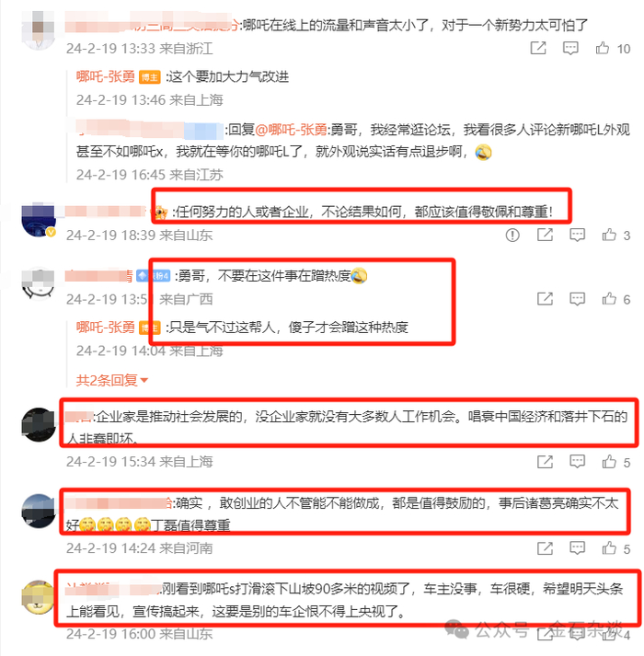Like the 15:34 Shanghai comment with 5 likes
Screen dimensions: 644x656
point(609,462)
